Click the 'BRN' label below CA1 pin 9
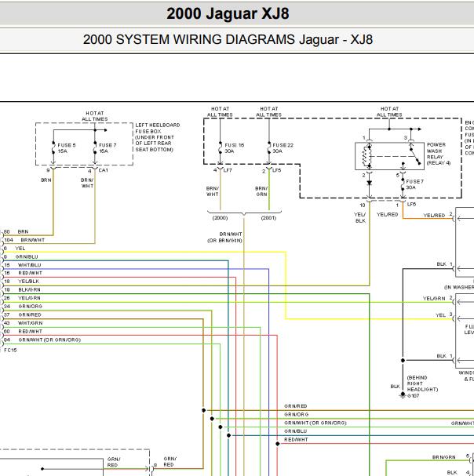The image size is (474, 476). click(46, 180)
